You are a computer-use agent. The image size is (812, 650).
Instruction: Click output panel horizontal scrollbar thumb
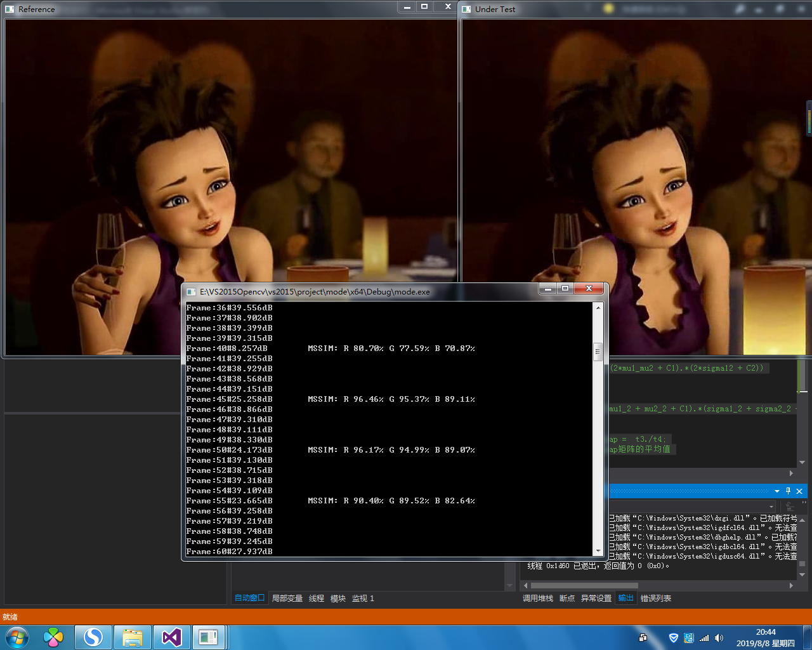[584, 585]
